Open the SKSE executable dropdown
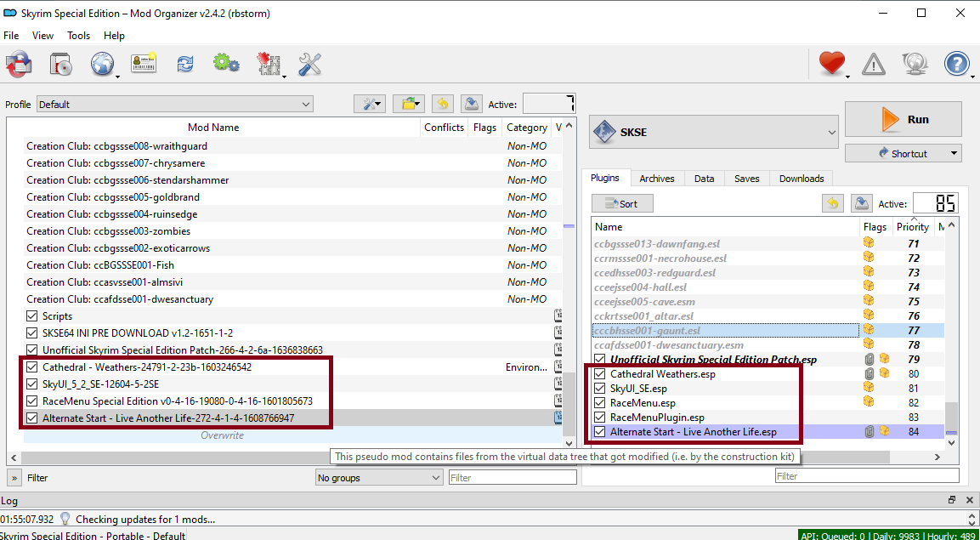The height and width of the screenshot is (540, 980). click(714, 132)
